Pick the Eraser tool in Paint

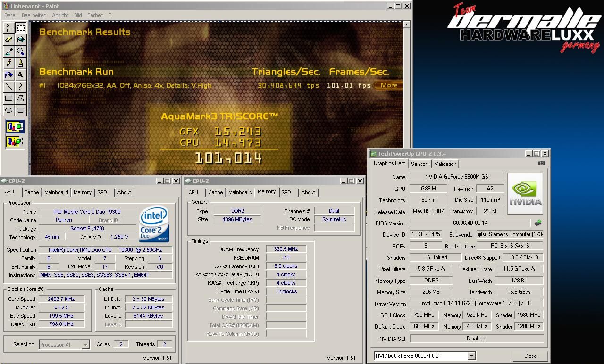pyautogui.click(x=8, y=40)
